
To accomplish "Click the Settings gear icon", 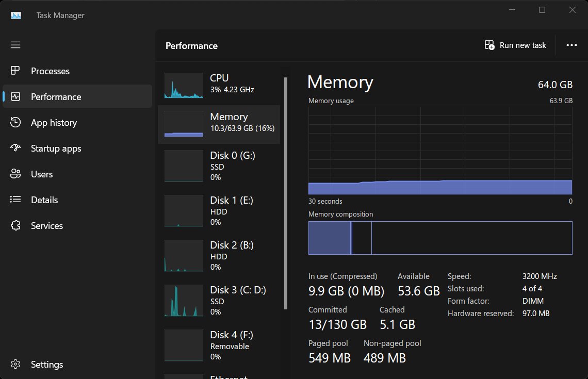I will point(15,364).
